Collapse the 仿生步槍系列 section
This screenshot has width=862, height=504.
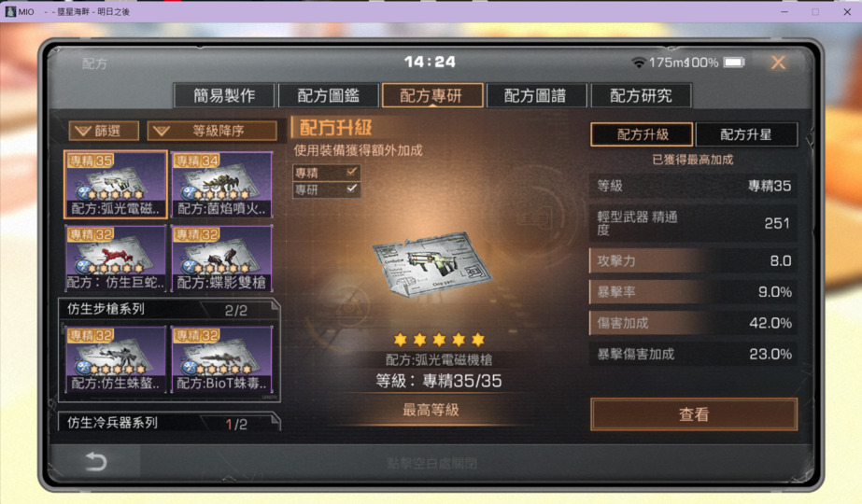(x=169, y=310)
